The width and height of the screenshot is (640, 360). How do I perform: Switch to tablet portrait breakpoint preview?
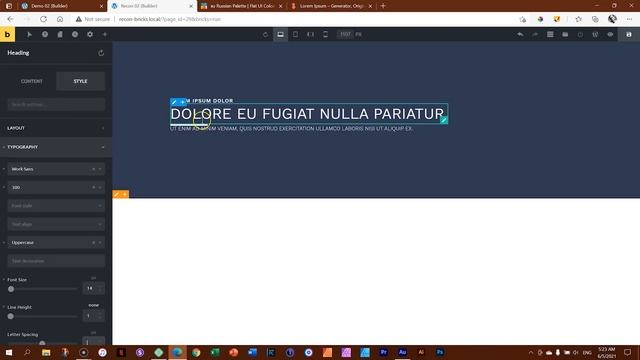(296, 35)
